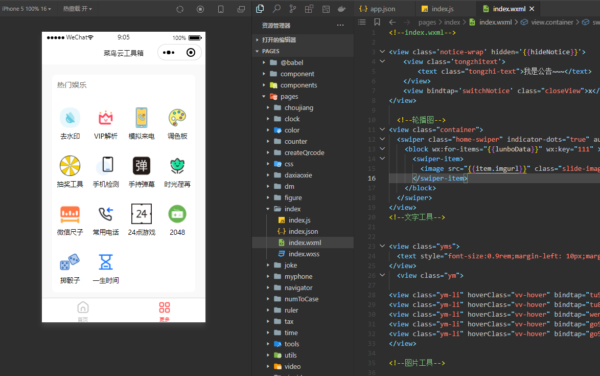Click the simulator refresh icon
The height and width of the screenshot is (376, 600).
[x=180, y=9]
